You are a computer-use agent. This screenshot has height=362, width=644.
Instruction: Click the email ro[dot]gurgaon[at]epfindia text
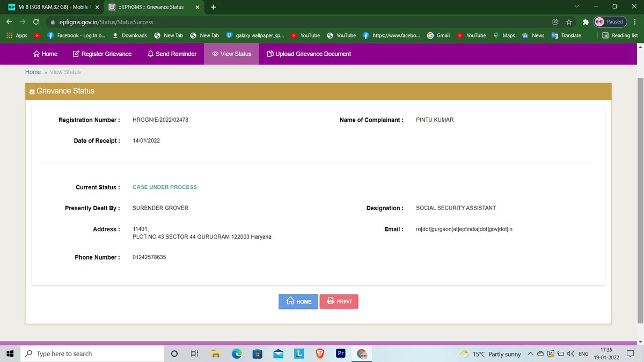[x=464, y=230]
